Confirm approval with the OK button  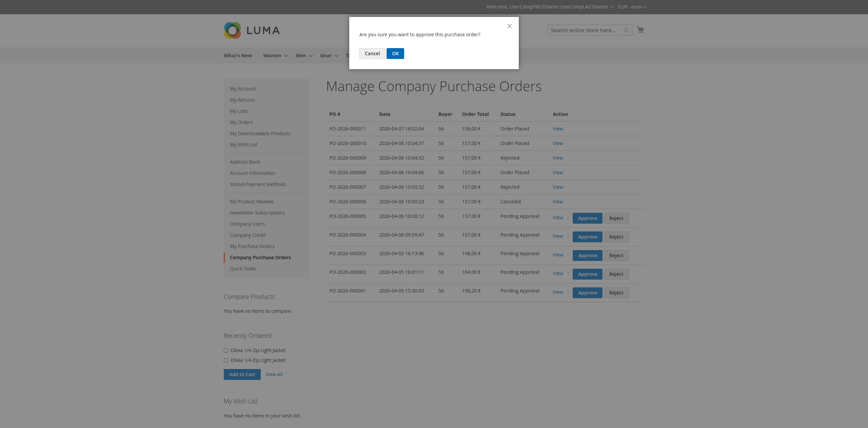pos(395,54)
